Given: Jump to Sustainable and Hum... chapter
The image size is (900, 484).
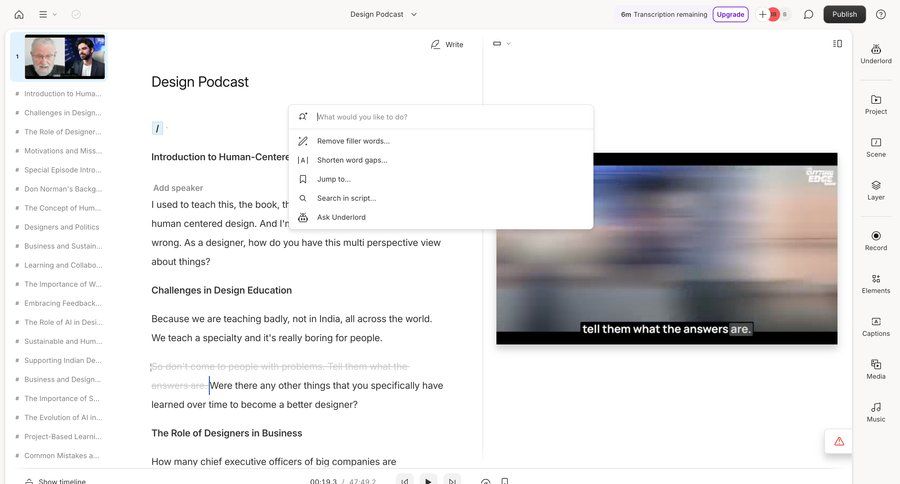Looking at the screenshot, I should 63,341.
